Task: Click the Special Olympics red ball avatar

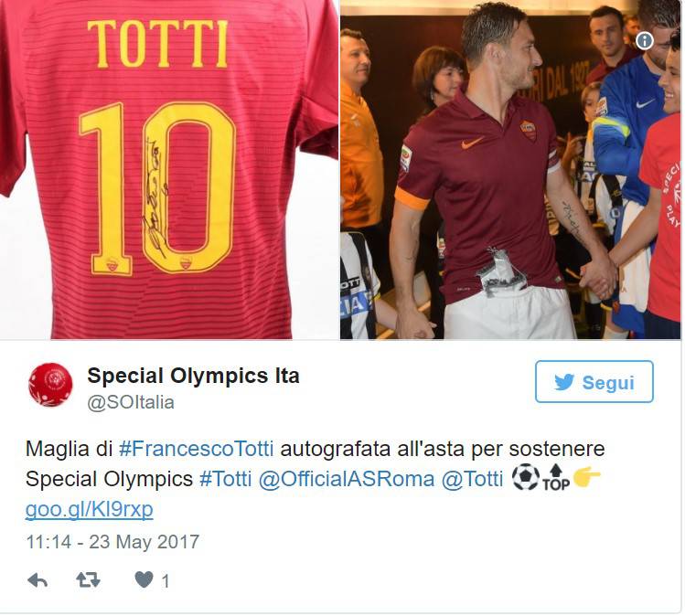Action: [x=50, y=385]
